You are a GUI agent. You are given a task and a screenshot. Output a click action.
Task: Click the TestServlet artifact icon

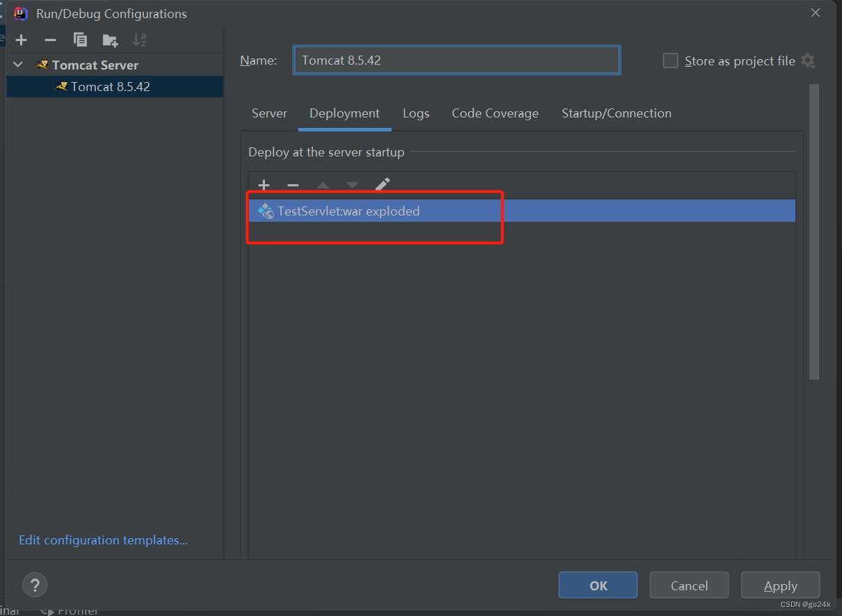pos(265,211)
